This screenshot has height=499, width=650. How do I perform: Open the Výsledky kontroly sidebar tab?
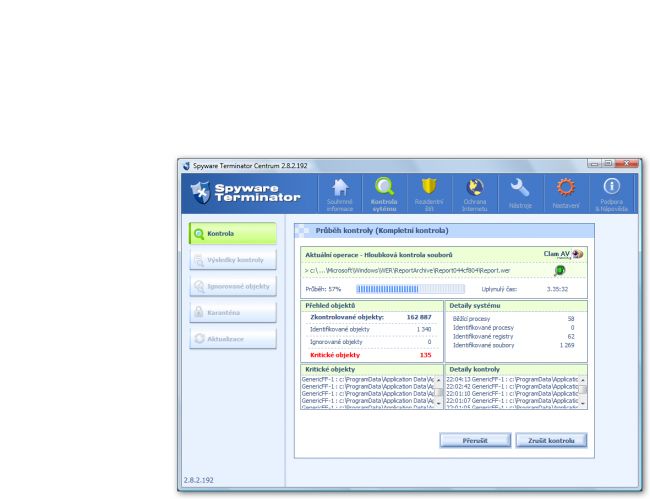pos(233,260)
